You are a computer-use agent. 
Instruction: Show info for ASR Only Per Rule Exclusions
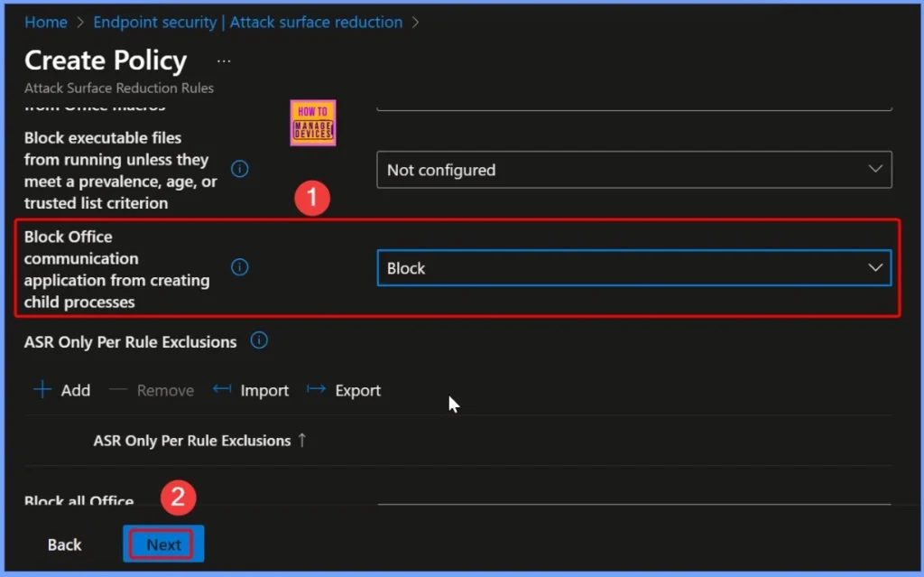(259, 341)
